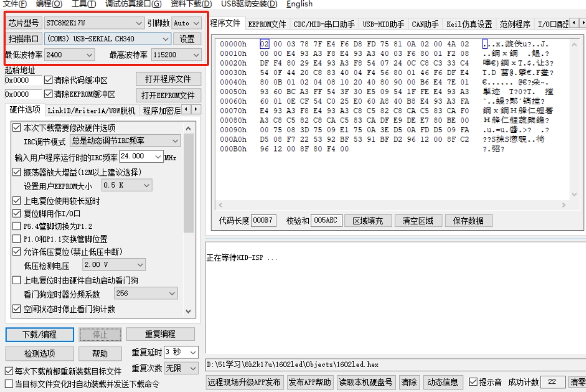586x392 pixels.
Task: Open the 工具(T) menu
Action: pyautogui.click(x=84, y=4)
